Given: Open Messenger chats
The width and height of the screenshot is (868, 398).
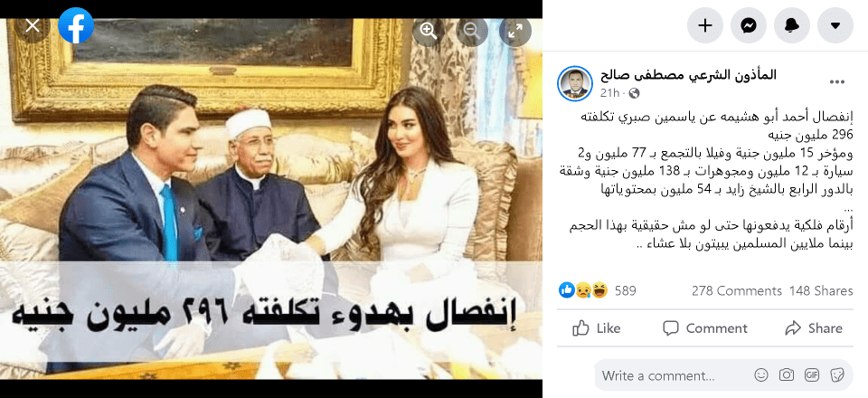Looking at the screenshot, I should [x=749, y=25].
